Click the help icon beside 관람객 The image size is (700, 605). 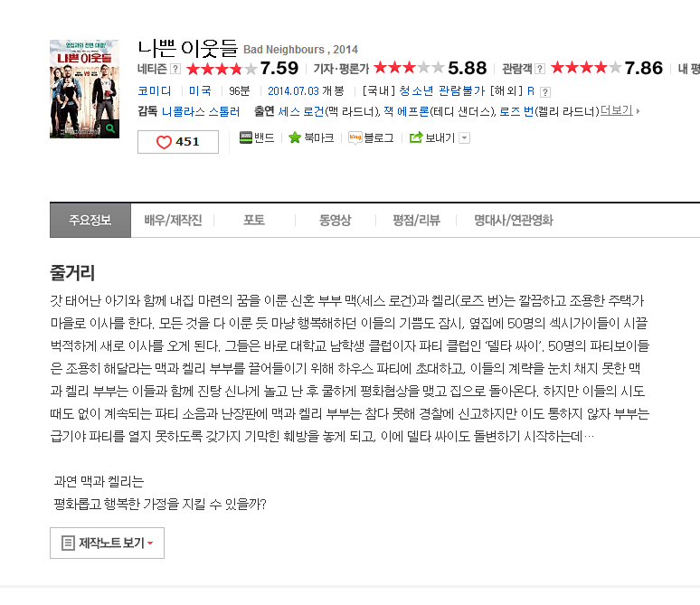(x=540, y=69)
